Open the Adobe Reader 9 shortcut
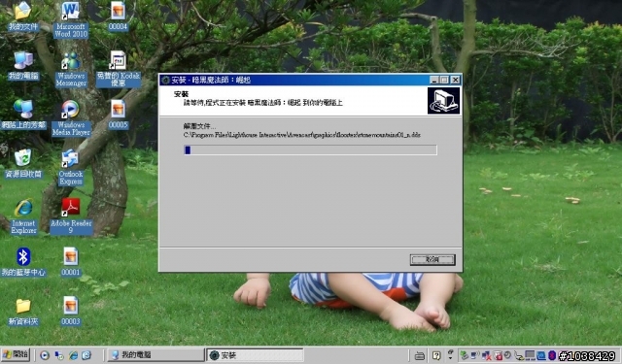Screen dimensions: 622x364 coord(71,216)
